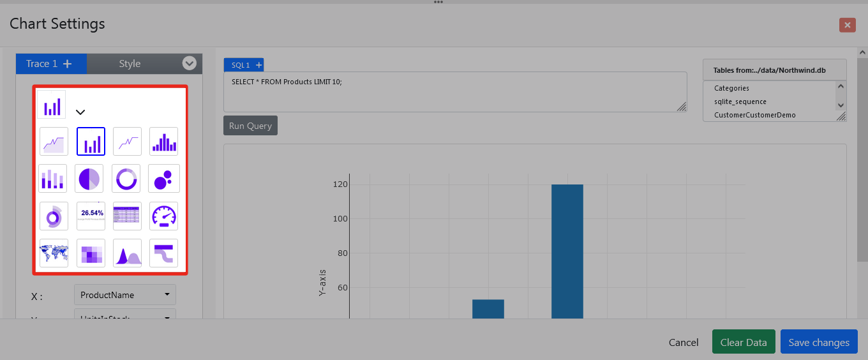Open the X axis ProductName dropdown
868x360 pixels.
click(x=125, y=295)
